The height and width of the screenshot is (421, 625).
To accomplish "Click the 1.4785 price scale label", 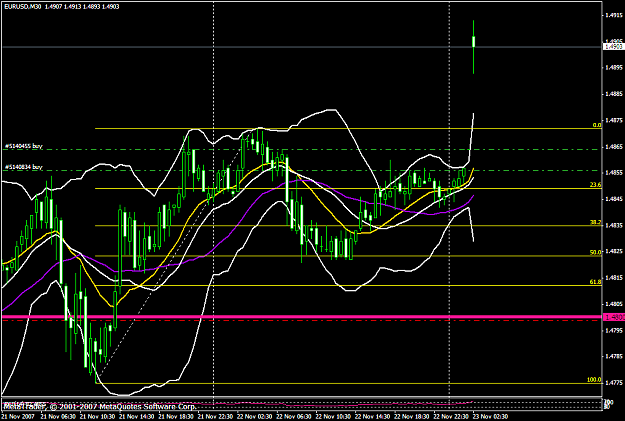I will click(x=614, y=356).
